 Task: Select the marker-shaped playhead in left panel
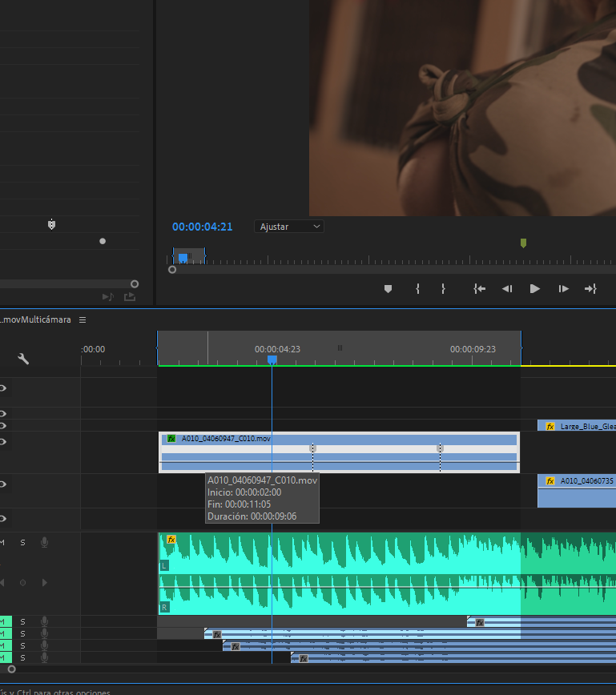51,225
